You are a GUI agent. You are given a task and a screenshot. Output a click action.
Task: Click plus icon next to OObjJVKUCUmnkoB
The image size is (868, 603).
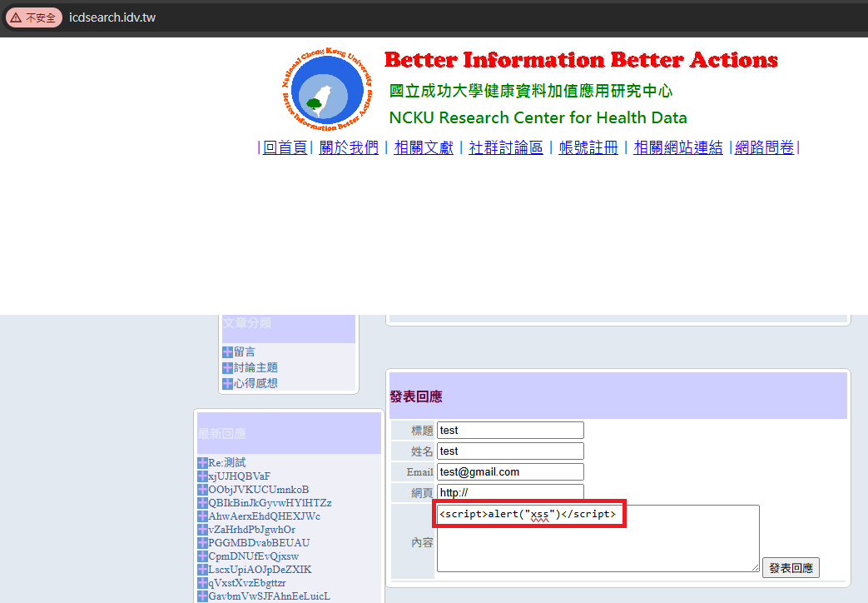click(x=202, y=490)
